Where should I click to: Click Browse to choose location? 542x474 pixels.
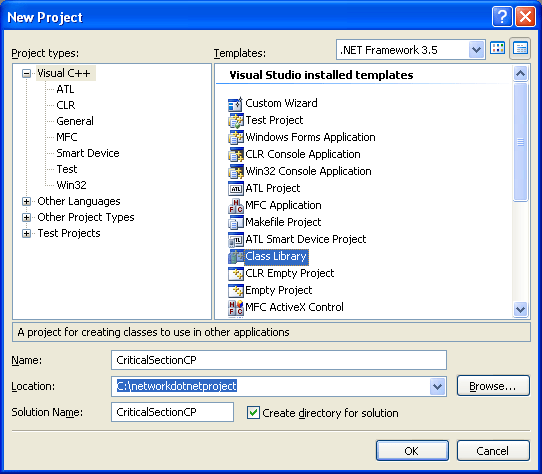pyautogui.click(x=493, y=386)
